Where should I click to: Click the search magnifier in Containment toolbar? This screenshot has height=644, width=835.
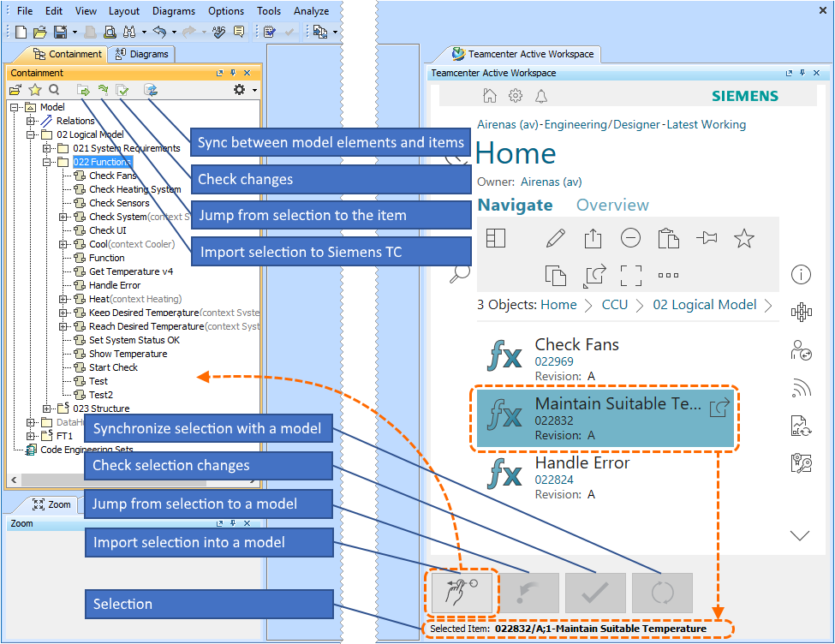[54, 89]
